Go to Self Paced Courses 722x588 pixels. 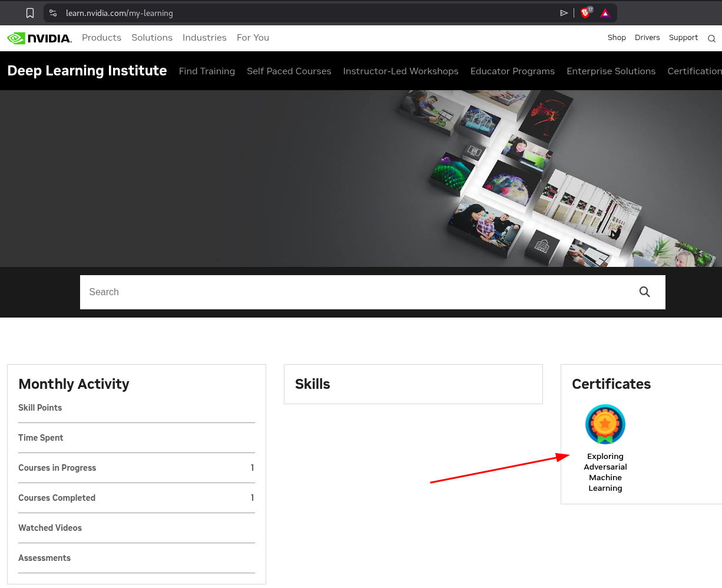289,71
